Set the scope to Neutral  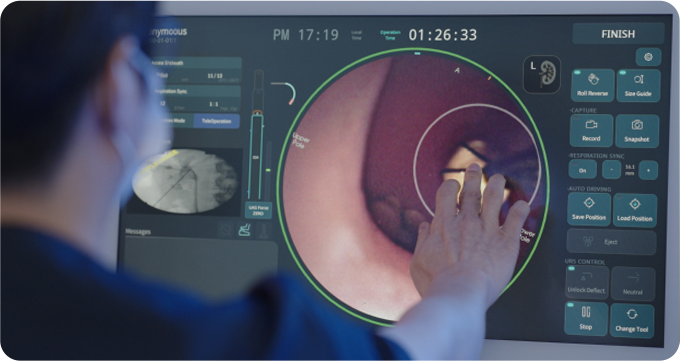(x=633, y=284)
